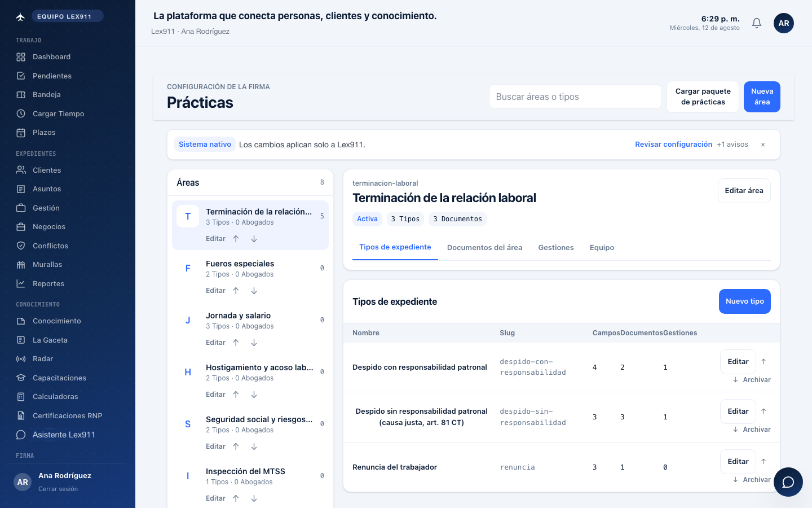
Task: Open the notifications bell icon
Action: (x=757, y=23)
